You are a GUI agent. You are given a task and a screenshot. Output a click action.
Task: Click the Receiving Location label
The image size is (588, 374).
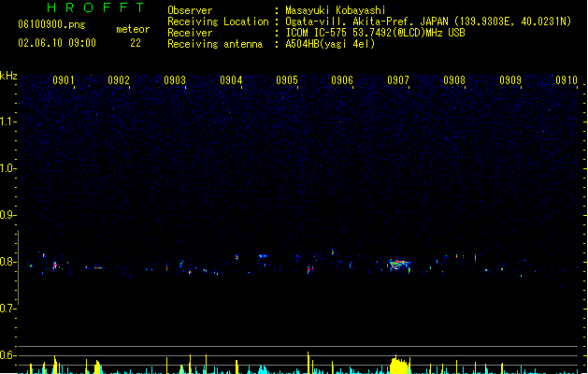[x=218, y=22]
